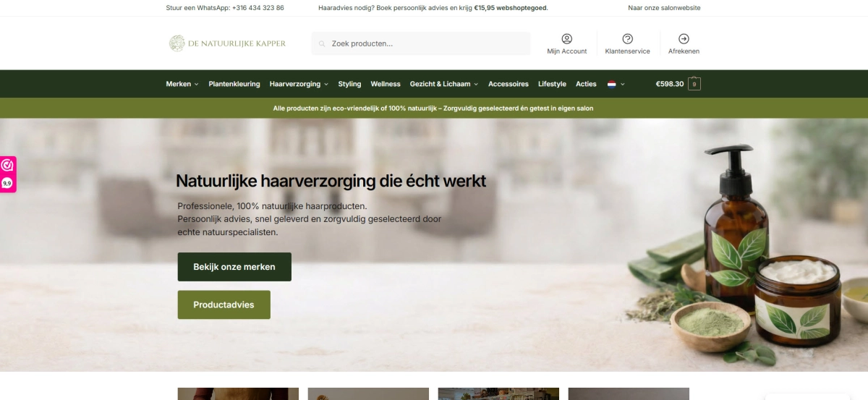Click the Bekijk onze merken button
This screenshot has height=400, width=868.
(234, 267)
